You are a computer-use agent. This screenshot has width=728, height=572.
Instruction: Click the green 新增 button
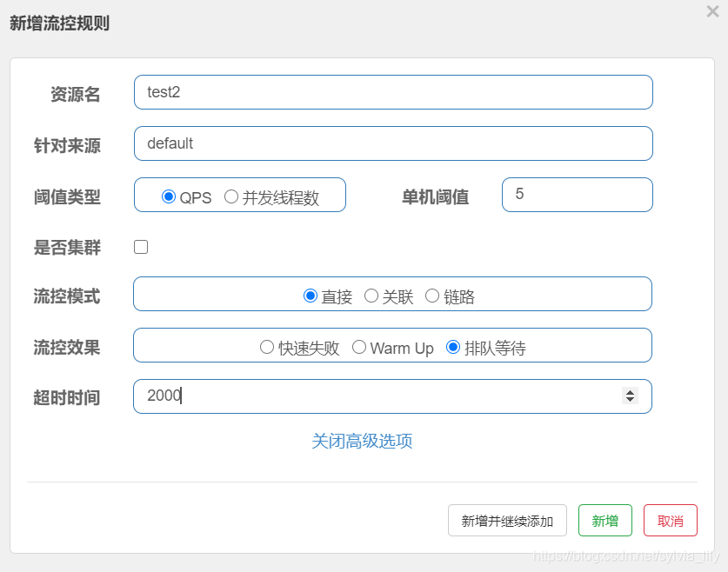coord(605,521)
